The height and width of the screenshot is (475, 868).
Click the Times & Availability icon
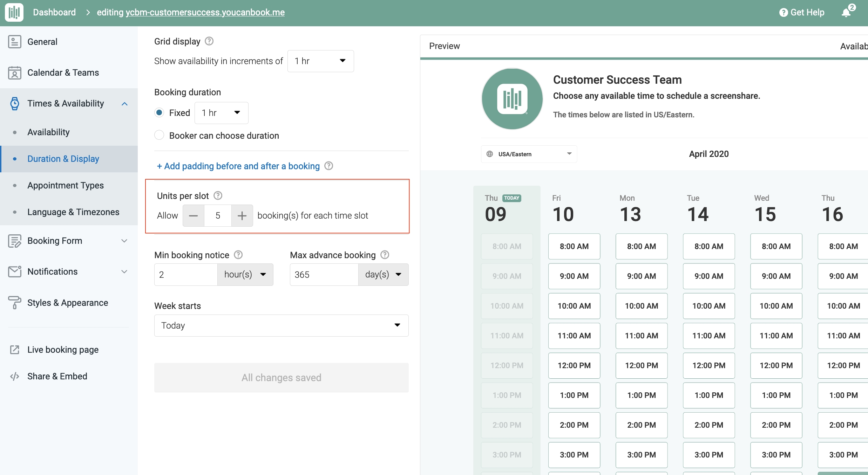(x=14, y=104)
